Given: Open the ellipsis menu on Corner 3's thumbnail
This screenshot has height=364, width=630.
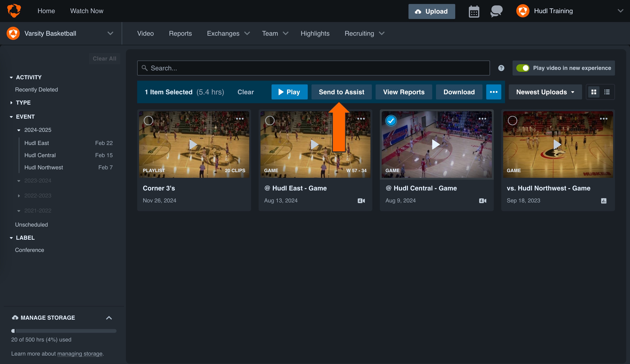Looking at the screenshot, I should coord(240,119).
